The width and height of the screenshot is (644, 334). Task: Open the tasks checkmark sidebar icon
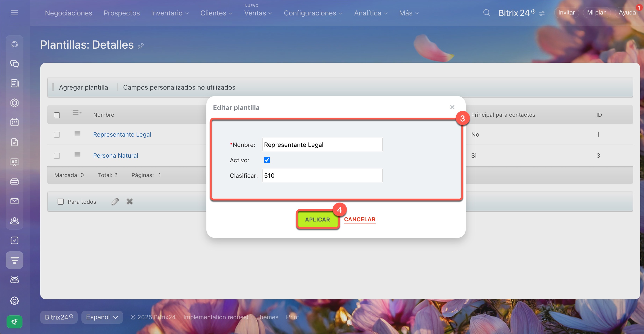[x=15, y=241]
